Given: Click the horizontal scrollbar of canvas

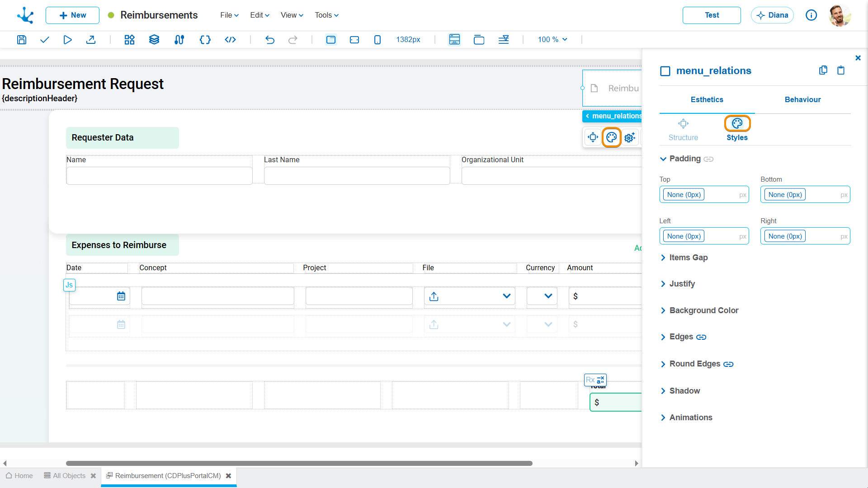Looking at the screenshot, I should pos(299,463).
